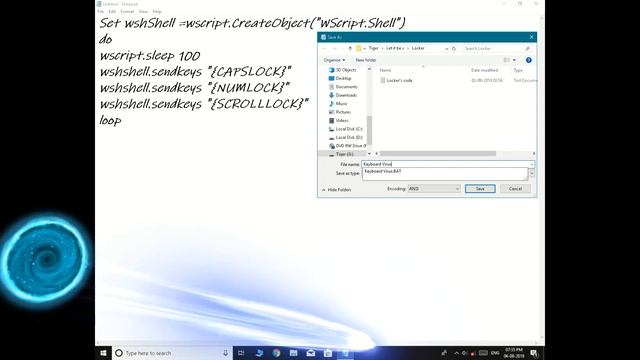
Task: Open the Notepad Help menu
Action: click(157, 11)
